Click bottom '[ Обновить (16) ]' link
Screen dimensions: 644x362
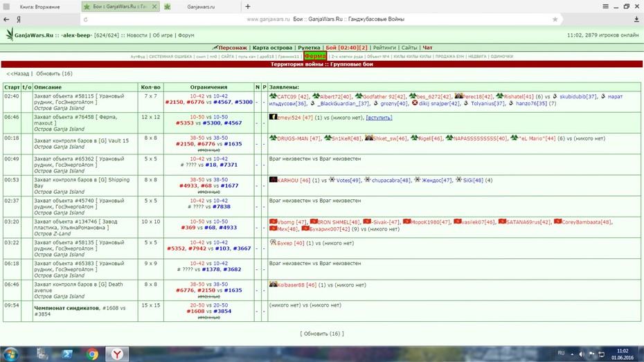point(322,334)
